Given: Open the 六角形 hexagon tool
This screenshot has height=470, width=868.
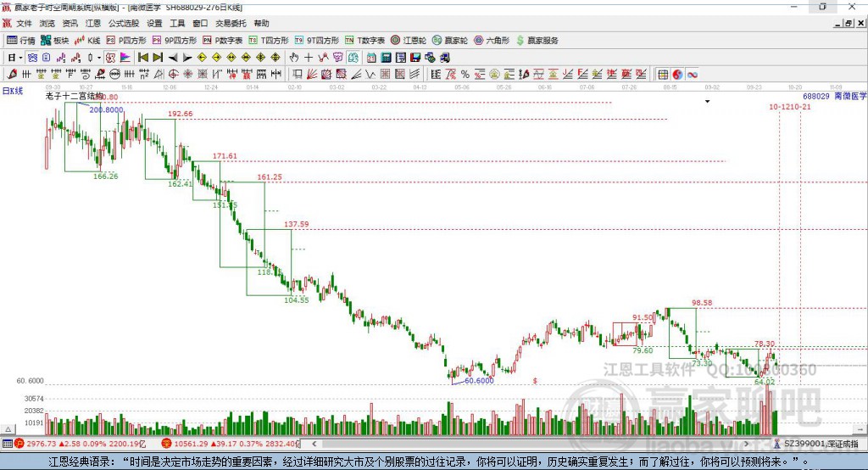Looking at the screenshot, I should click(492, 41).
